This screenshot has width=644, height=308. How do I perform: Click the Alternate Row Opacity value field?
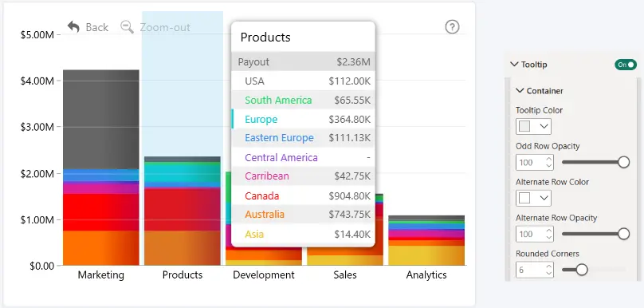[x=534, y=234]
